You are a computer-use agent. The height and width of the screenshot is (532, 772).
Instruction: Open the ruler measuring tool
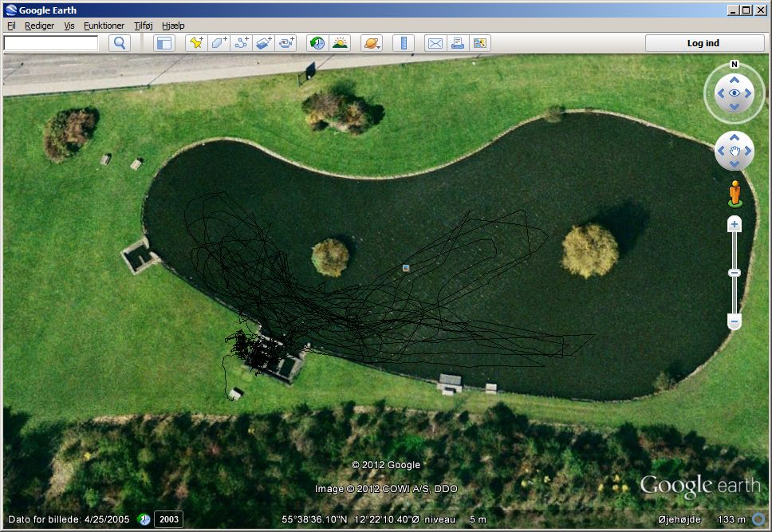pos(404,43)
